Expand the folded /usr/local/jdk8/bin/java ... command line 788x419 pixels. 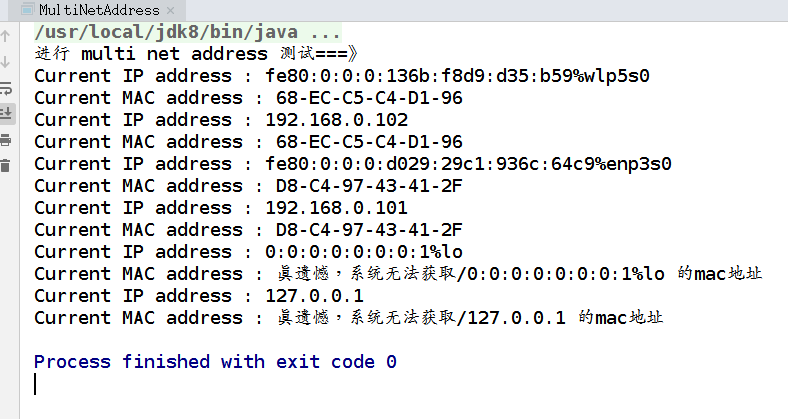click(x=188, y=33)
